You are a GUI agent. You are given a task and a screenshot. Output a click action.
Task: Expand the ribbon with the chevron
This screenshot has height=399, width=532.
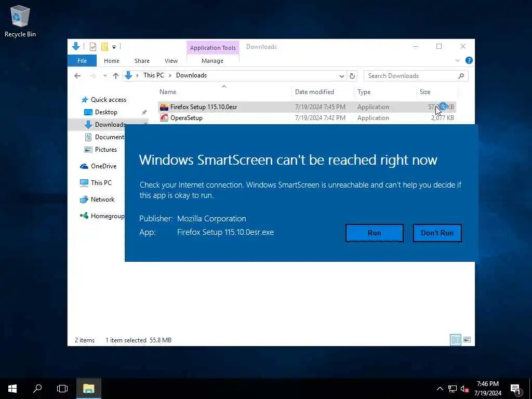(457, 60)
